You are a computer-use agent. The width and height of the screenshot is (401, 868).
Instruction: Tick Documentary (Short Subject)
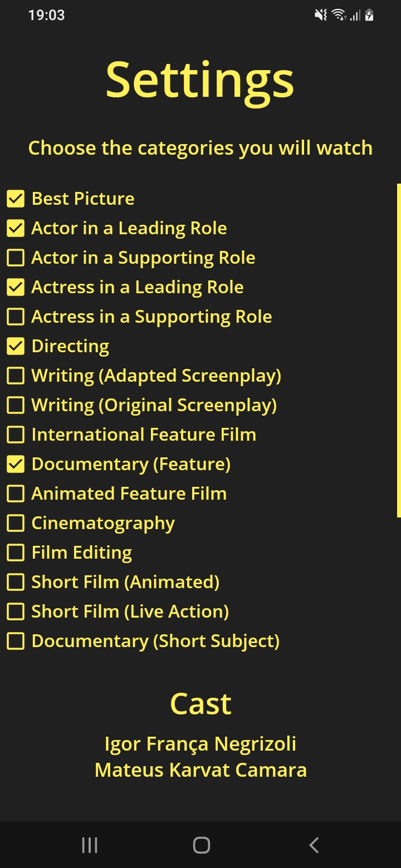pyautogui.click(x=16, y=641)
